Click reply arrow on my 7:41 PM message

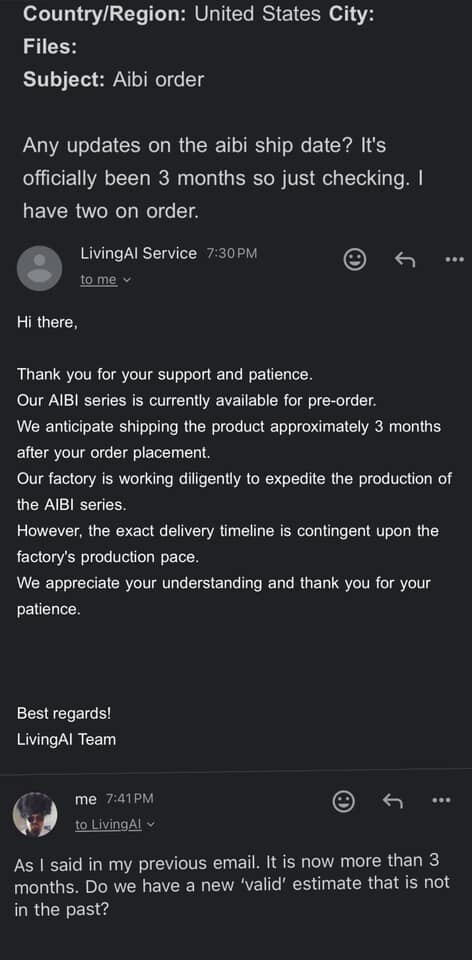coord(392,801)
